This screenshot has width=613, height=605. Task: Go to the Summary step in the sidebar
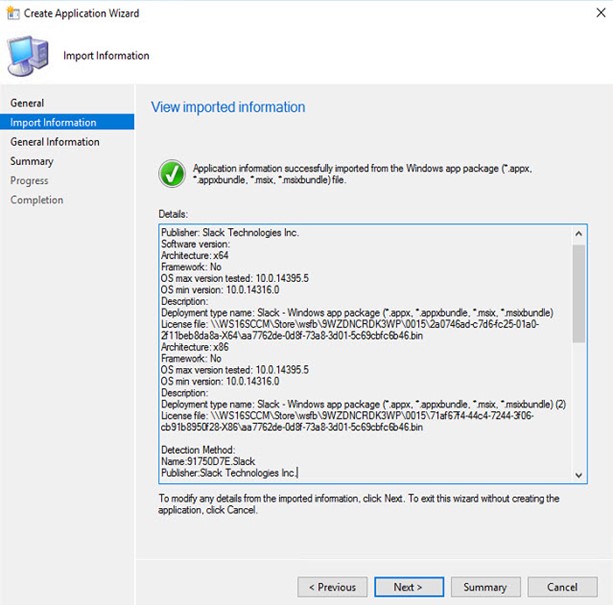(32, 161)
